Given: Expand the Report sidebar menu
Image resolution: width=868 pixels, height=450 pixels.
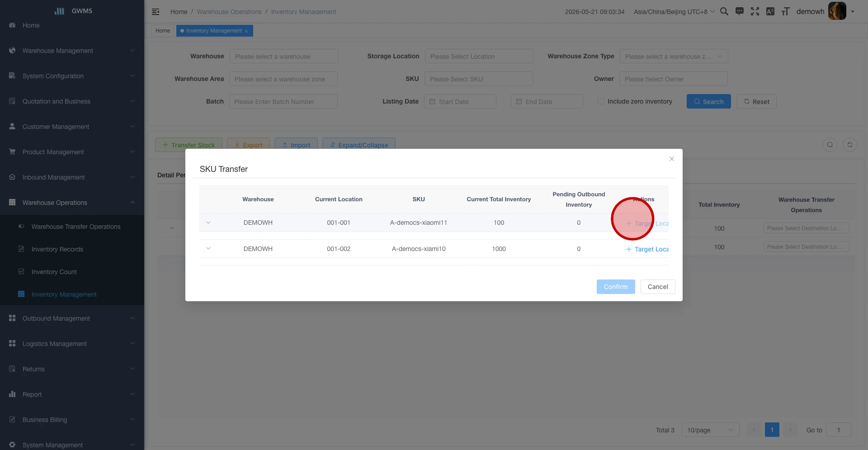Looking at the screenshot, I should pos(72,394).
